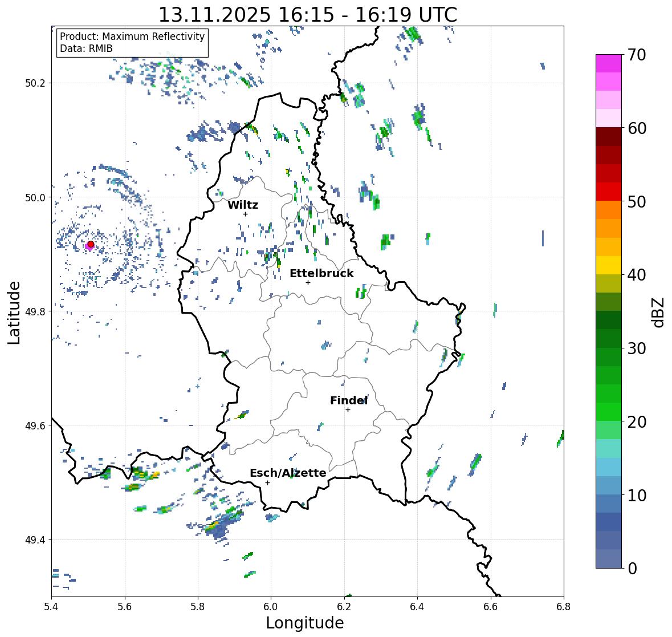Click the 6.8 longitude tick label
This screenshot has height=637, width=672.
564,607
